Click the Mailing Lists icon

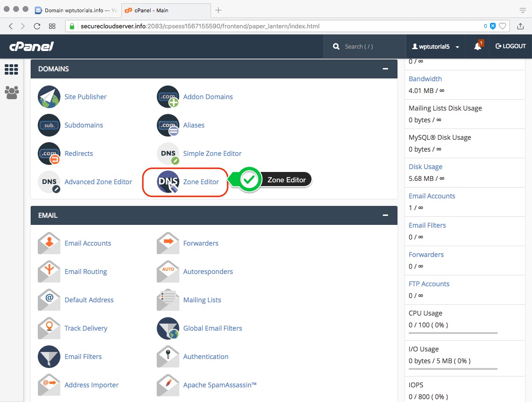click(168, 300)
